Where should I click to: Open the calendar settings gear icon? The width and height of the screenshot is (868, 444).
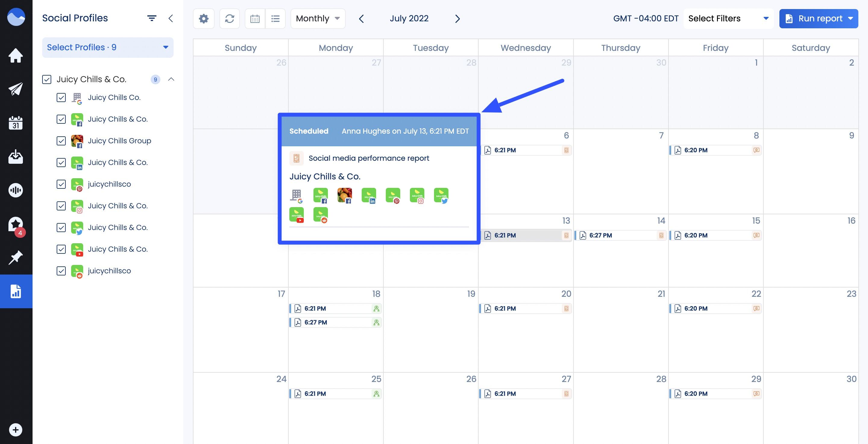click(x=203, y=19)
